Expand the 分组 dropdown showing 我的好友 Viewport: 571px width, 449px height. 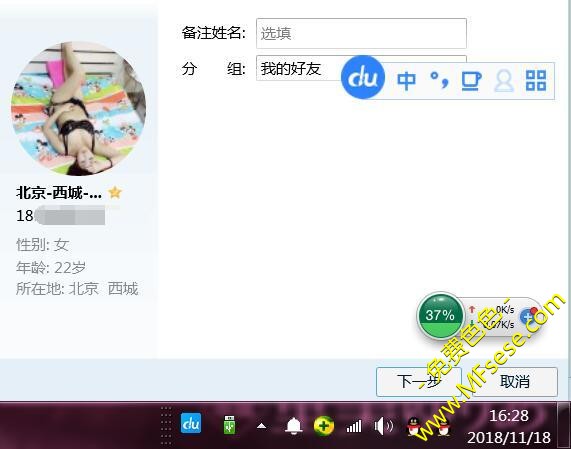point(299,68)
